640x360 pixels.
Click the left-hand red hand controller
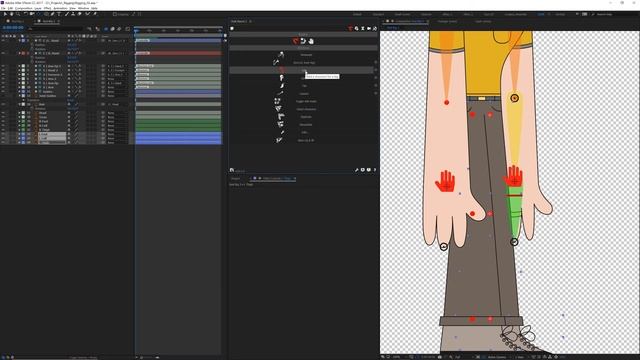[x=445, y=181]
